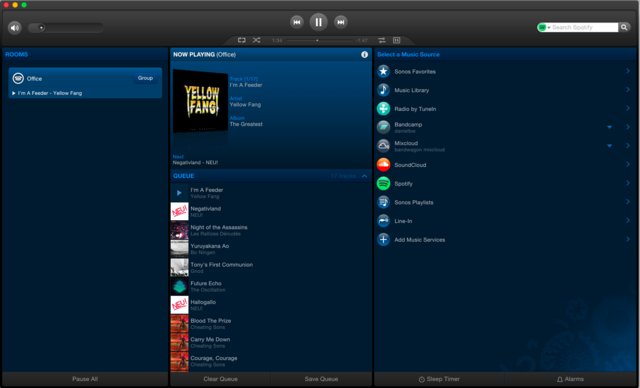Viewport: 640px width, 388px height.
Task: Click Hallogallo NEU! cover thumbnail
Action: coord(179,305)
